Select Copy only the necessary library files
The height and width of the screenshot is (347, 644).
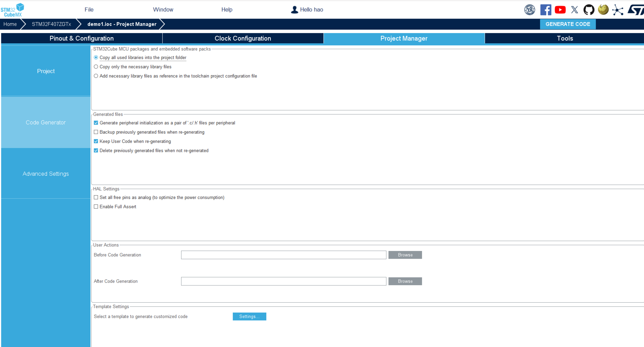(x=96, y=67)
